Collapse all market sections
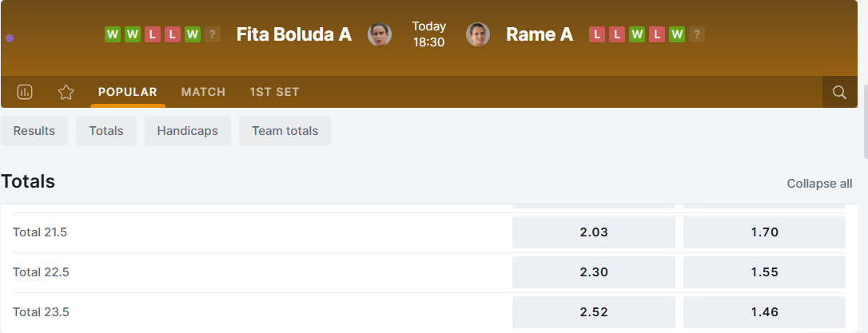The height and width of the screenshot is (333, 868). 819,184
